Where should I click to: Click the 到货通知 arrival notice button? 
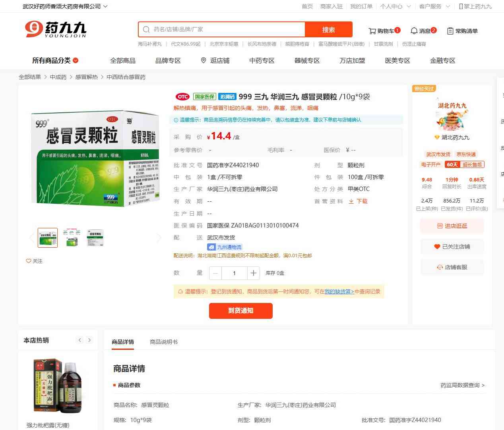click(241, 310)
